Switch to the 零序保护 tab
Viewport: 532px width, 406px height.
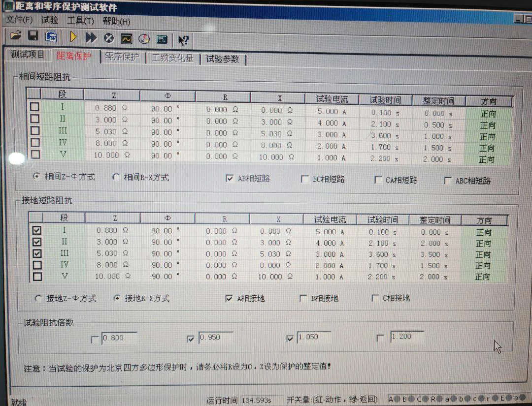[122, 57]
